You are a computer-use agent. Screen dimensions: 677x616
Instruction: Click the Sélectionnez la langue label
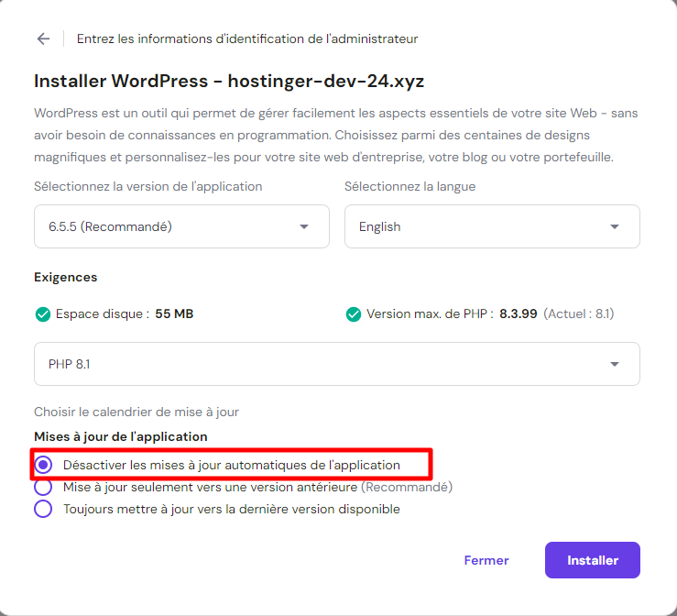[x=409, y=186]
